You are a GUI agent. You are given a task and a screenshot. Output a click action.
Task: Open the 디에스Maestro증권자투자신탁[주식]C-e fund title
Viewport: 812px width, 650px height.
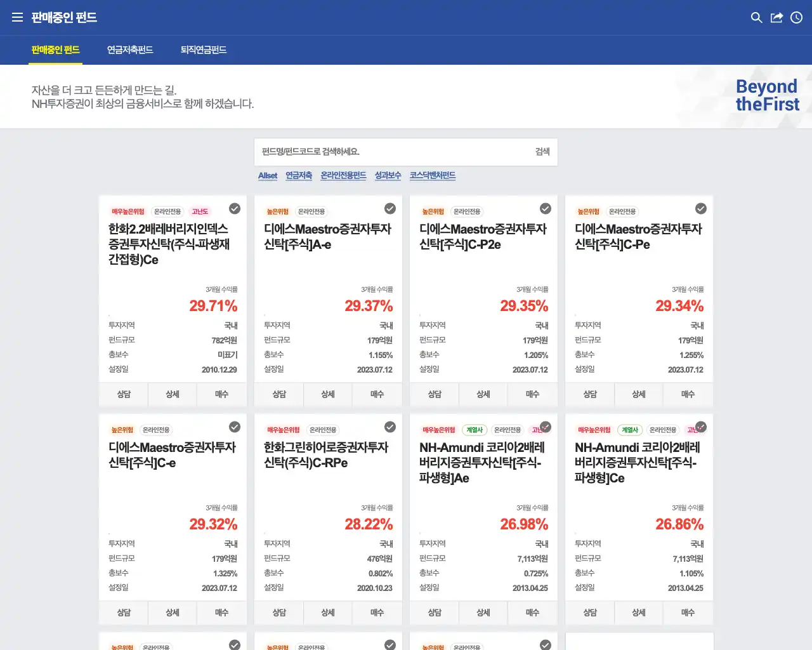coord(172,455)
